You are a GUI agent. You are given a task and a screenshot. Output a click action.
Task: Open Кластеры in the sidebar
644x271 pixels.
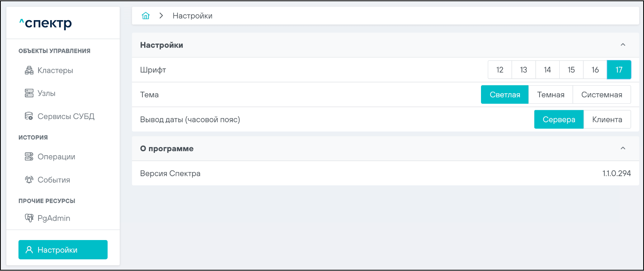tap(55, 70)
